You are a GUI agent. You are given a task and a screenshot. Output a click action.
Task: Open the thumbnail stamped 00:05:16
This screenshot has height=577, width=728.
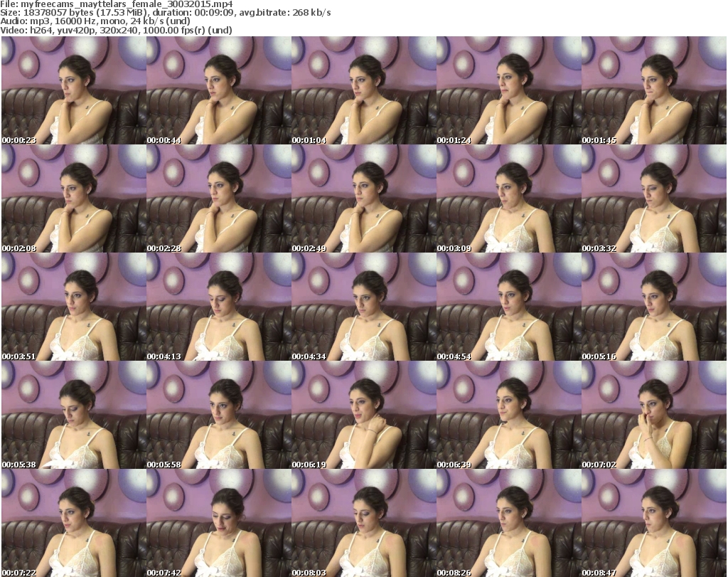click(654, 307)
